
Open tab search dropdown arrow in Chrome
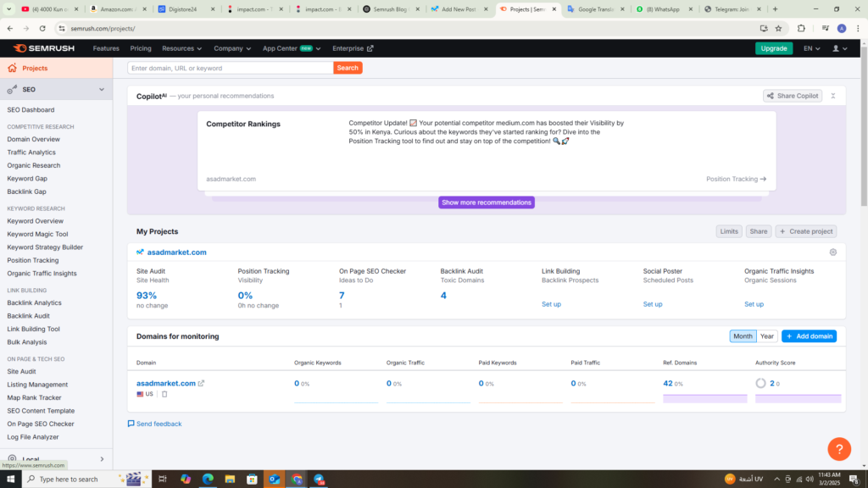(x=8, y=8)
